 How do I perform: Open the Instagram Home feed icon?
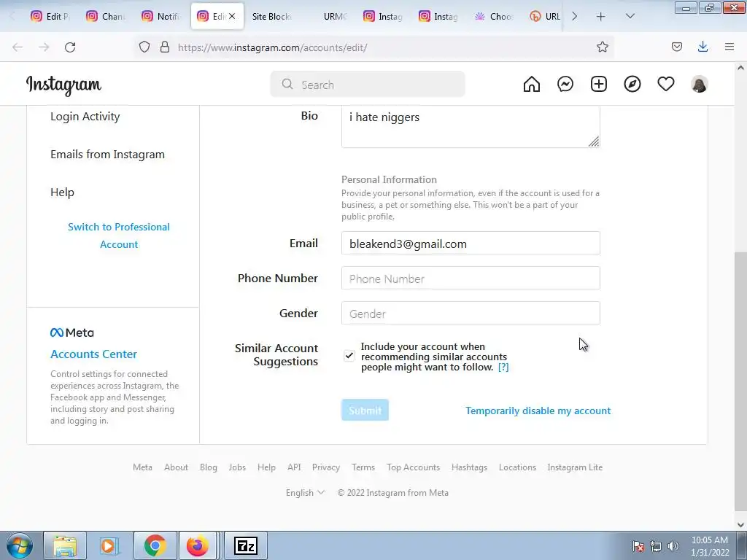pyautogui.click(x=532, y=85)
